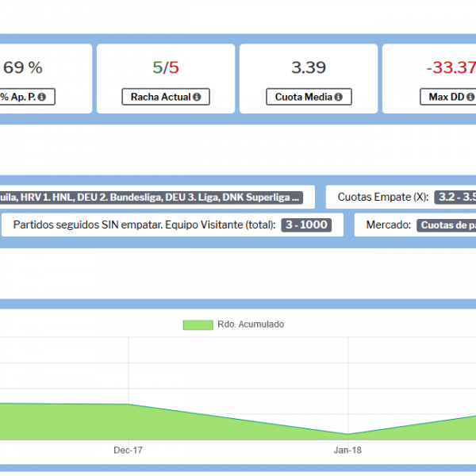The width and height of the screenshot is (476, 476).
Task: Click the info icon on Cuota Media
Action: [339, 97]
